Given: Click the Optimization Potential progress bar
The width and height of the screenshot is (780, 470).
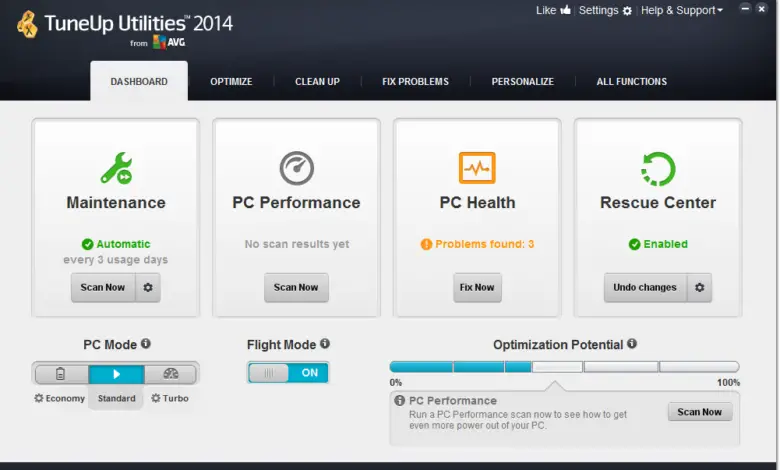Looking at the screenshot, I should pos(565,367).
